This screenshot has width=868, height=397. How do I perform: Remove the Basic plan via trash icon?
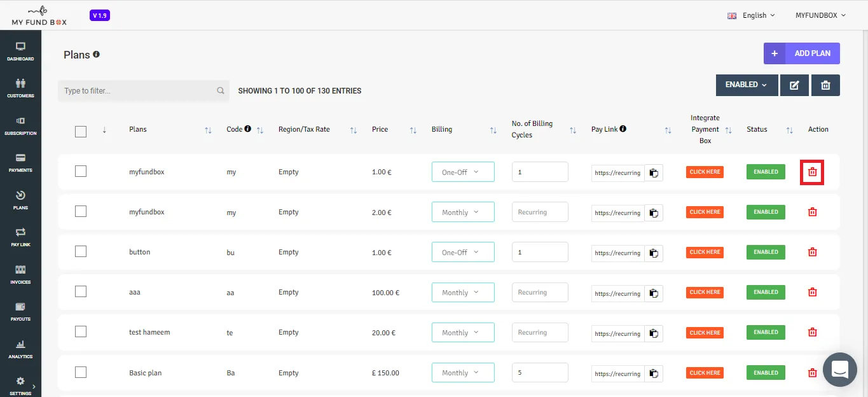(x=812, y=373)
